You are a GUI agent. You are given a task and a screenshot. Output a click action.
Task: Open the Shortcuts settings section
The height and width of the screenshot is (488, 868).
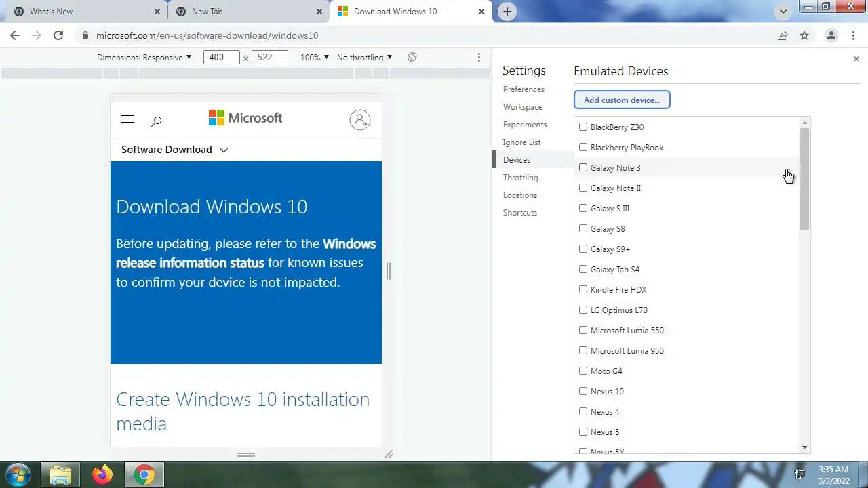point(520,213)
